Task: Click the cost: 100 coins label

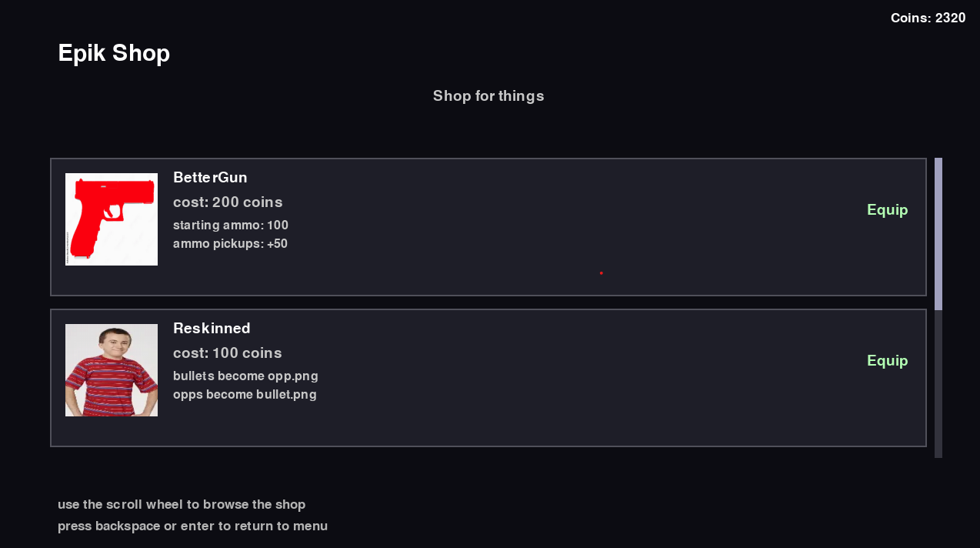Action: pos(228,353)
